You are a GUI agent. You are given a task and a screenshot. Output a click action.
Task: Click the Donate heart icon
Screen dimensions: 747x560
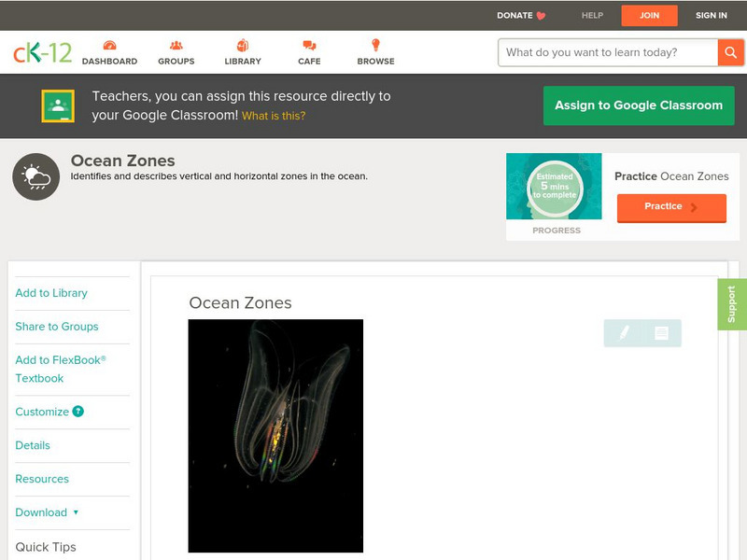(541, 16)
